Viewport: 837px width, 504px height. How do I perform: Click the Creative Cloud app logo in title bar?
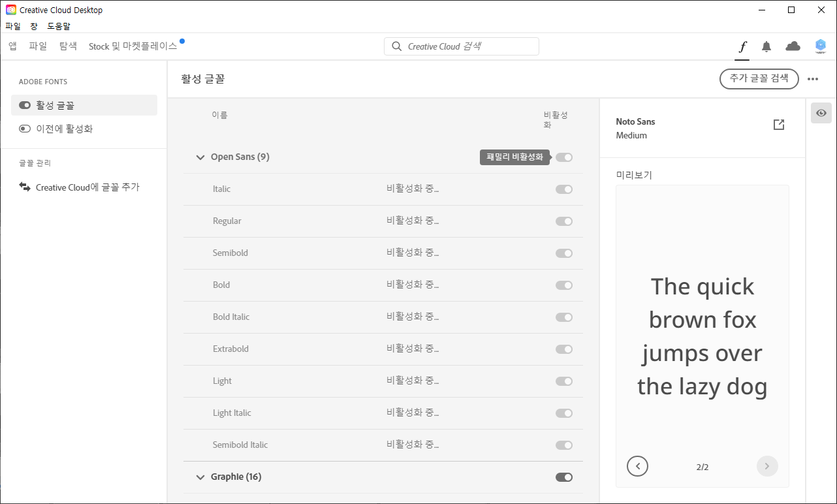(x=11, y=10)
